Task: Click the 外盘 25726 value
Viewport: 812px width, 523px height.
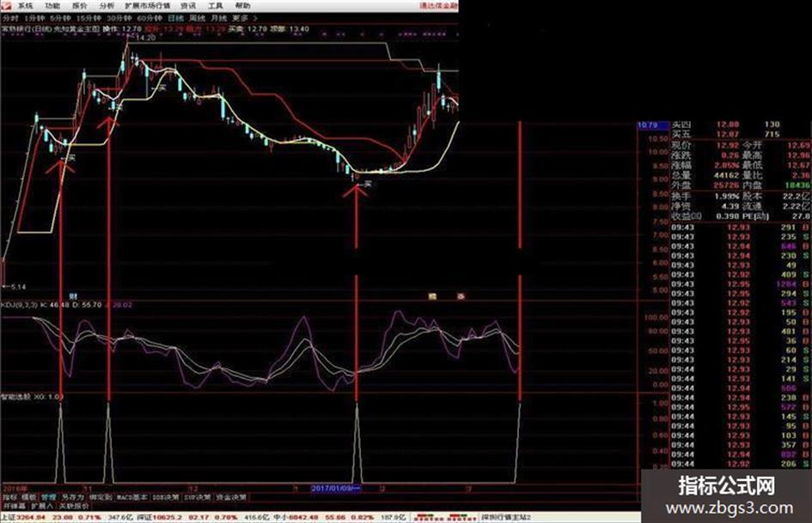Action: pos(725,185)
